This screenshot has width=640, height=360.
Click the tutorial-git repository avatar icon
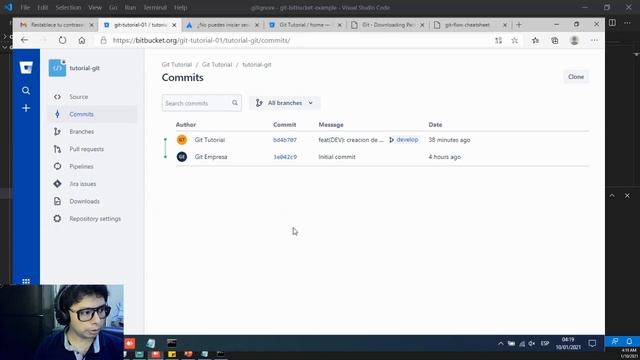(x=57, y=68)
